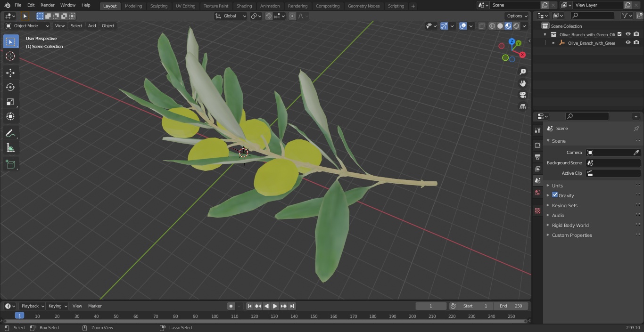Open the View Layer properties tab
The width and height of the screenshot is (644, 332).
(537, 169)
